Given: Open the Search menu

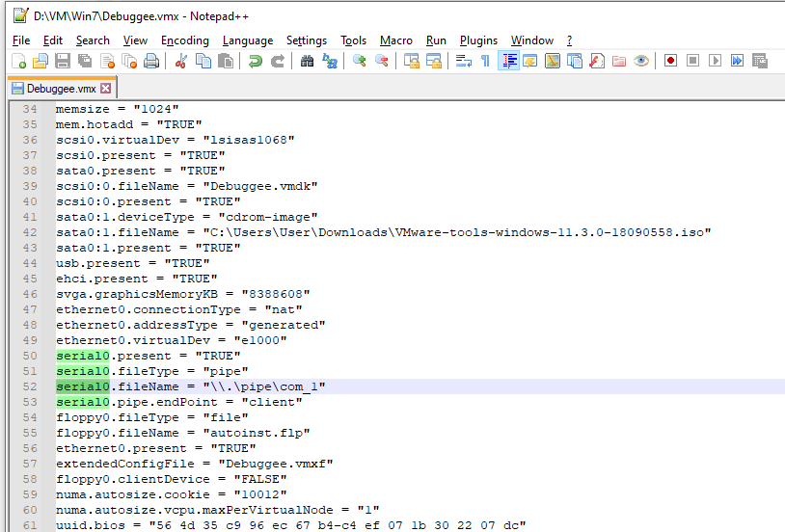Looking at the screenshot, I should click(x=93, y=40).
